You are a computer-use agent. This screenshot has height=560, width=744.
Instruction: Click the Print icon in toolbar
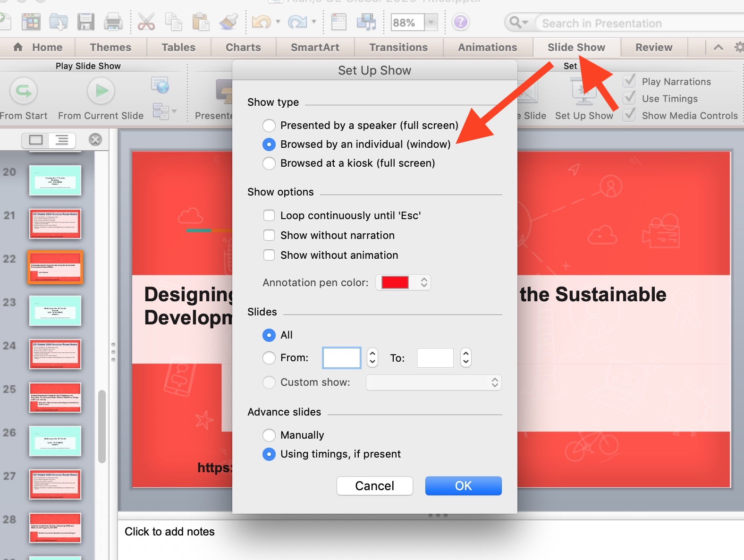pos(113,22)
